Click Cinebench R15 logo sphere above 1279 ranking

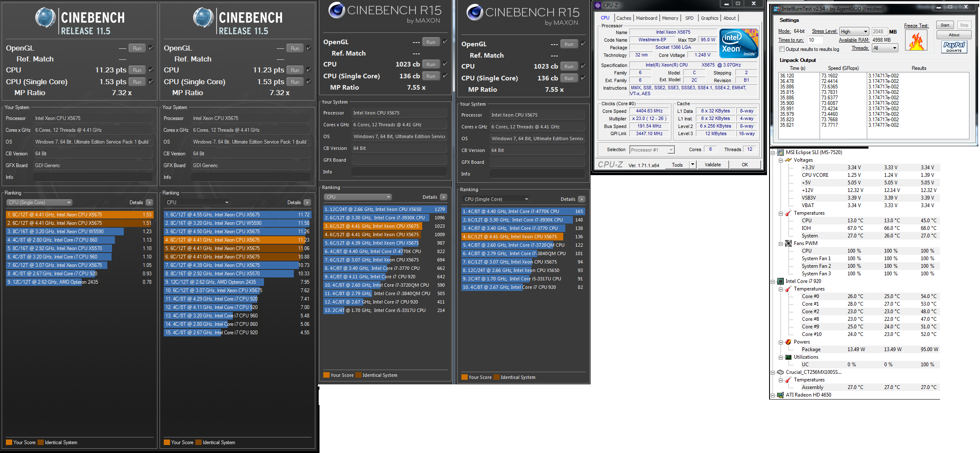tap(337, 11)
